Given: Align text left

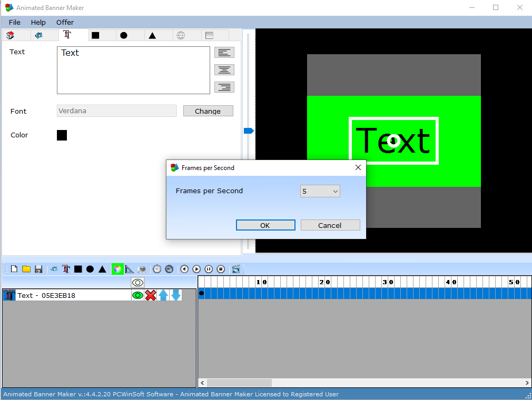Looking at the screenshot, I should [224, 53].
